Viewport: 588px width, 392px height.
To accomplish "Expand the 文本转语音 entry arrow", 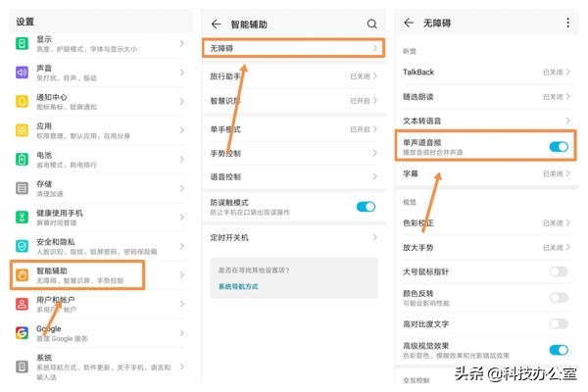I will click(x=567, y=121).
